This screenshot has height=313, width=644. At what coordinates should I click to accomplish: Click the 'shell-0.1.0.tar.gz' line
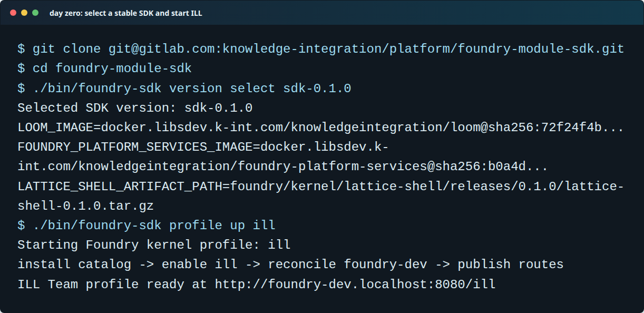(86, 206)
